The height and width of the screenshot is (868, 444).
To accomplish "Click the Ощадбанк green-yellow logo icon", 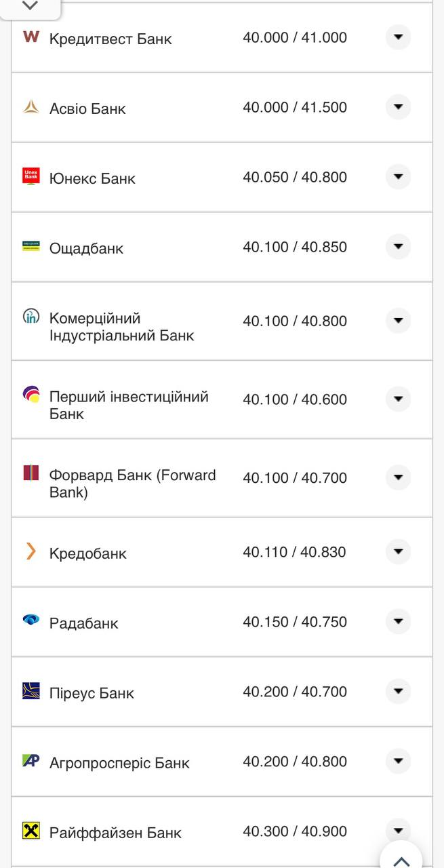I will (x=31, y=247).
